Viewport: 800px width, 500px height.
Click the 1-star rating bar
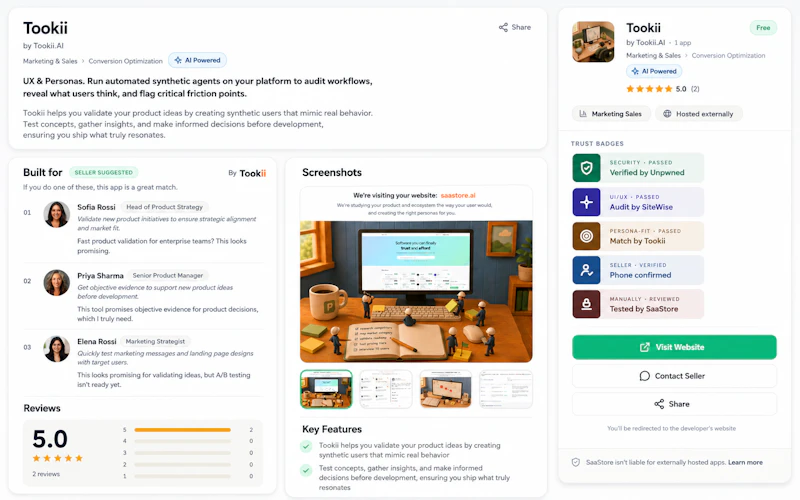point(182,476)
